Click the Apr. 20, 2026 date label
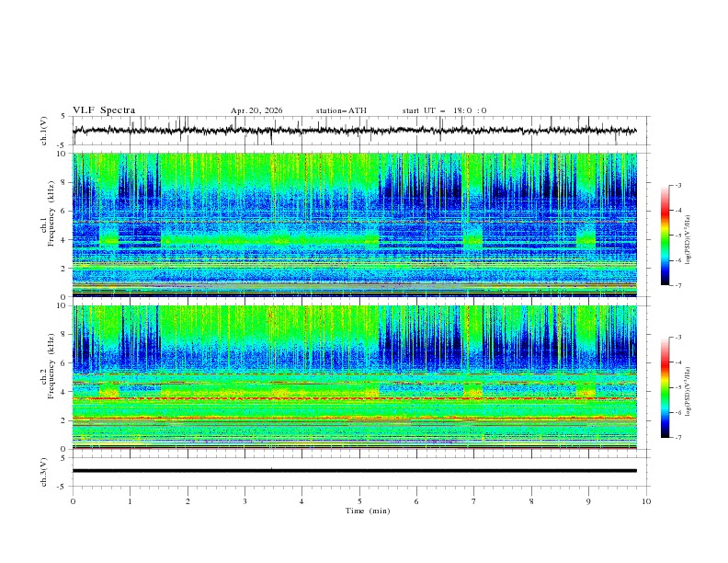The width and height of the screenshot is (728, 563). click(x=256, y=110)
